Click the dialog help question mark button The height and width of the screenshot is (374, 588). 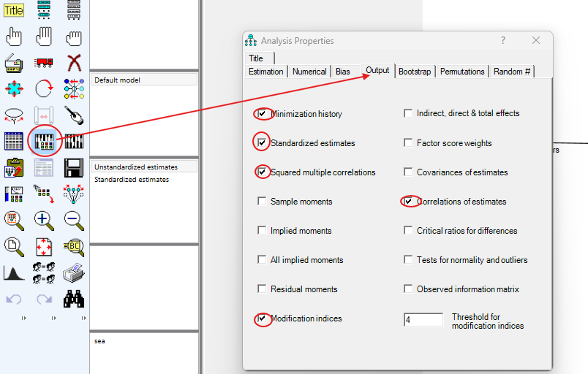coord(503,41)
